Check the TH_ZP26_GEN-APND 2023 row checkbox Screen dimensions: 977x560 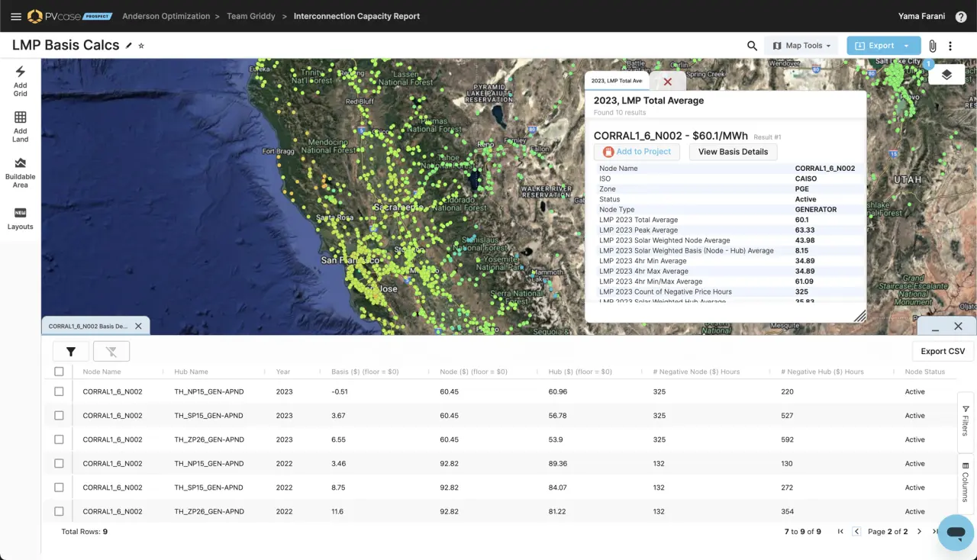click(59, 439)
